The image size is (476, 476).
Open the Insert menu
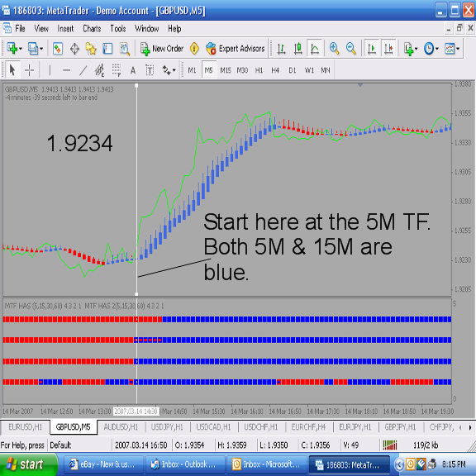[x=65, y=29]
